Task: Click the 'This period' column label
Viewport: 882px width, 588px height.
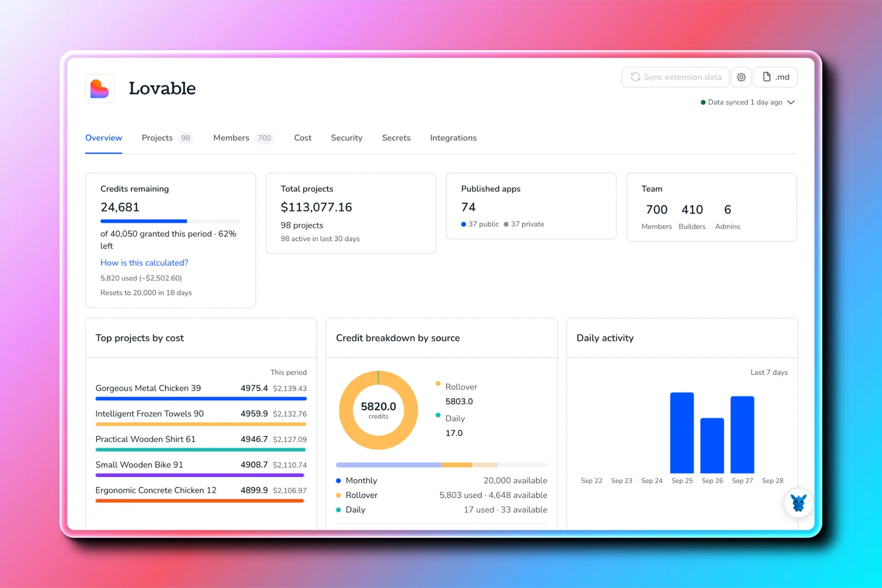Action: (x=288, y=373)
